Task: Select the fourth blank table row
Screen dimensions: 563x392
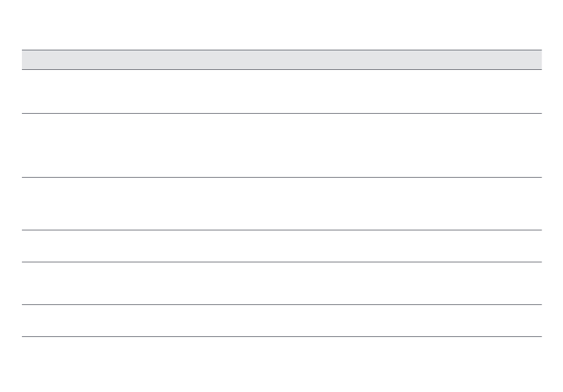Action: (x=281, y=246)
